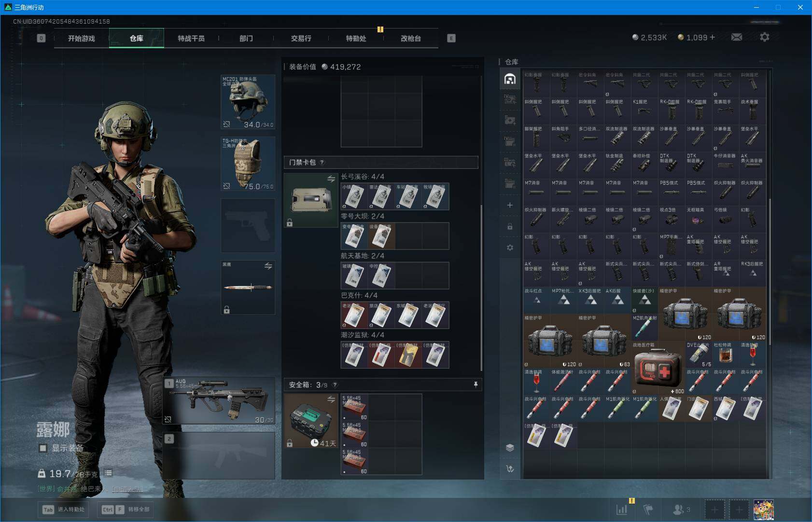812x522 pixels.
Task: Click the cart icon at warehouse sidebar bottom
Action: pos(510,468)
